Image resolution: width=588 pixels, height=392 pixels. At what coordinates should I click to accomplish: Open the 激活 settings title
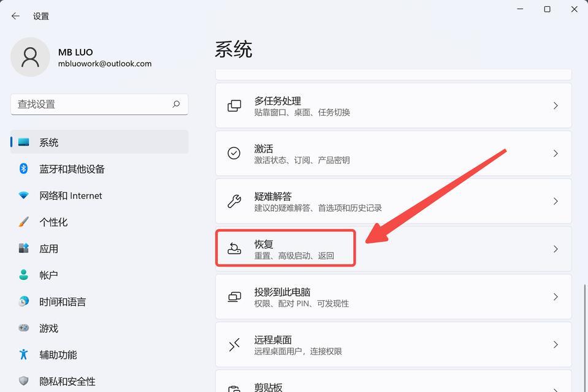point(264,148)
